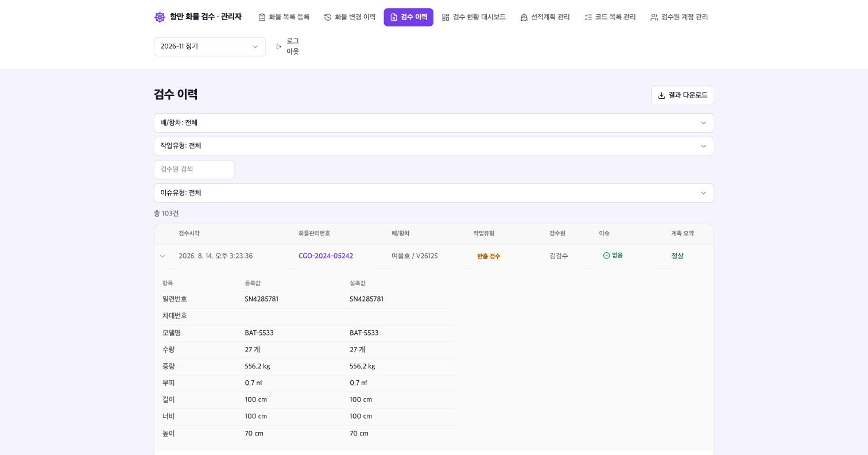
Task: Click the document search icon beside 검수 이력
Action: [394, 17]
